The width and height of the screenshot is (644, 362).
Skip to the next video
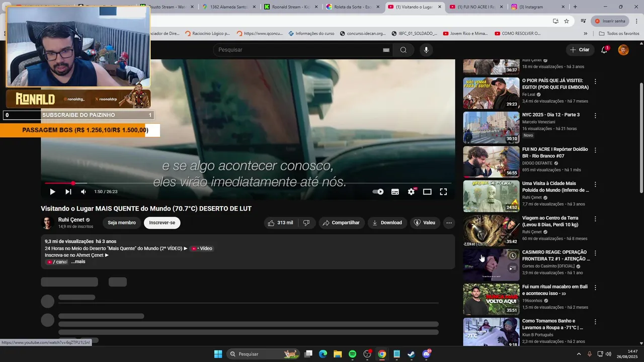[68, 192]
